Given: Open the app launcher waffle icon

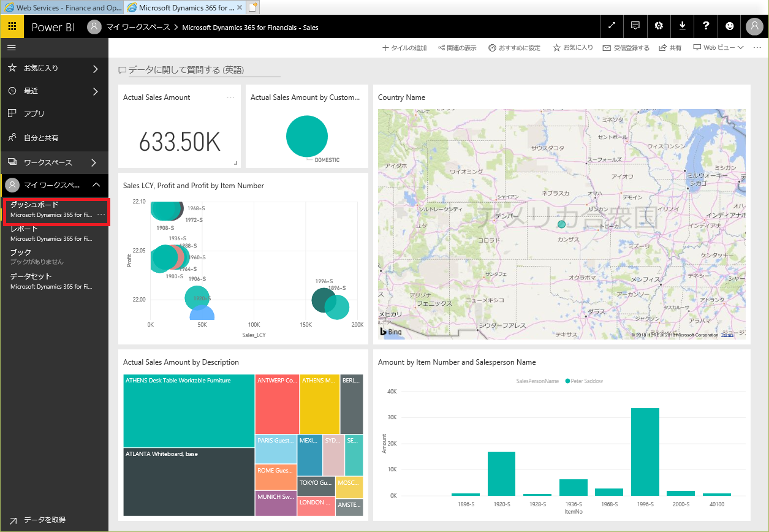Looking at the screenshot, I should [12, 27].
